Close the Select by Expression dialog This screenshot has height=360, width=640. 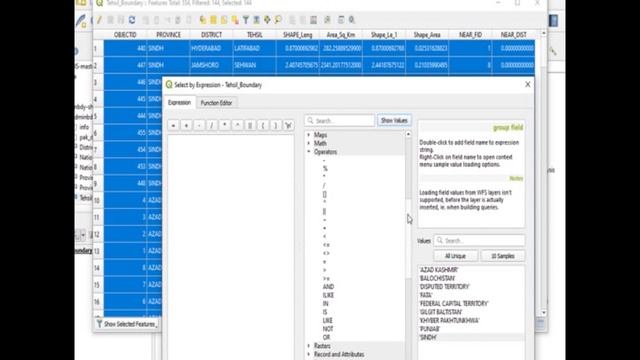click(x=527, y=84)
